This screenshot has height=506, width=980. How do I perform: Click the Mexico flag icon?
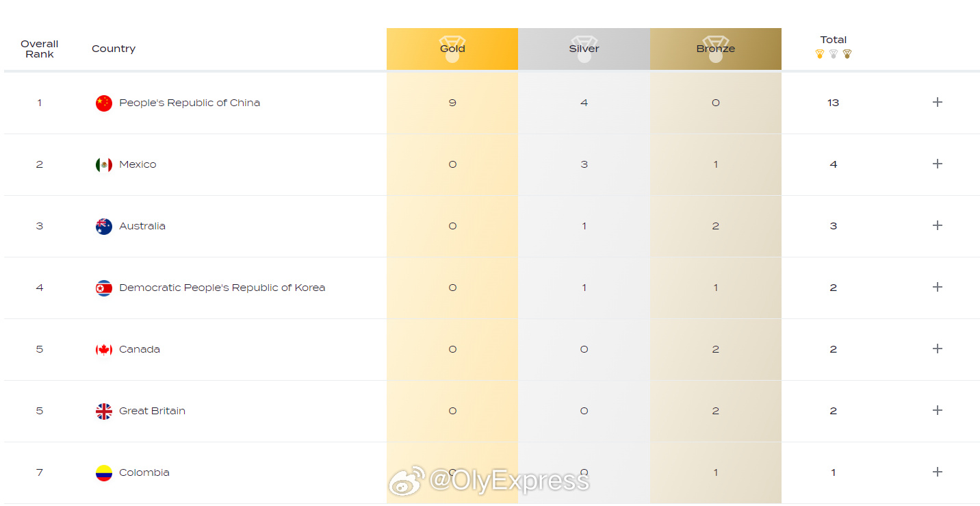click(103, 165)
